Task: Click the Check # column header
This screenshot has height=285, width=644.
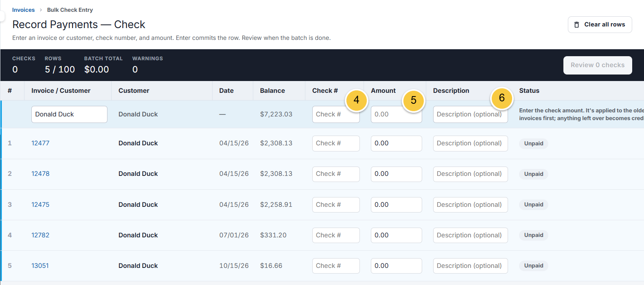Action: (325, 91)
